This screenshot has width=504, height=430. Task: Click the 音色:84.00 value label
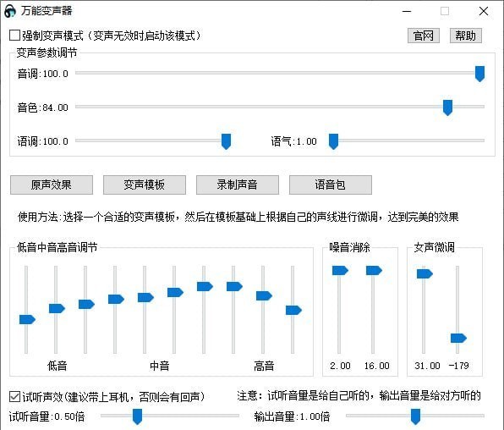pyautogui.click(x=43, y=107)
